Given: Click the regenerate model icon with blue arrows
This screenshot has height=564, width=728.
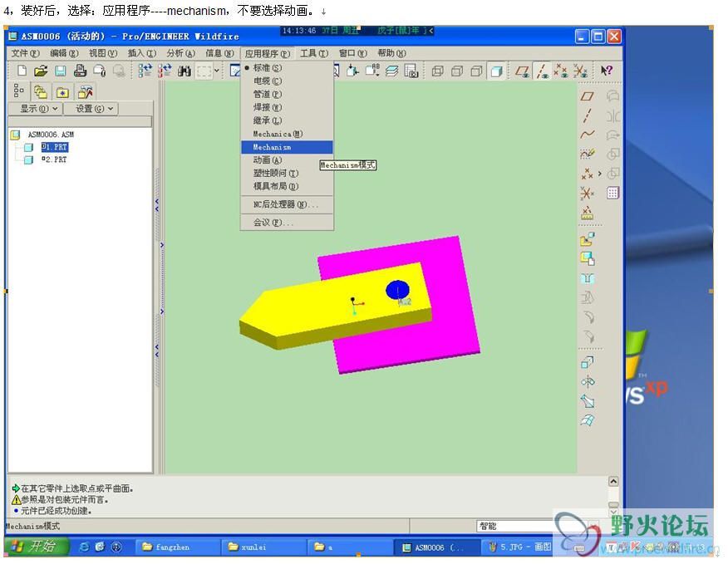Looking at the screenshot, I should tap(145, 71).
